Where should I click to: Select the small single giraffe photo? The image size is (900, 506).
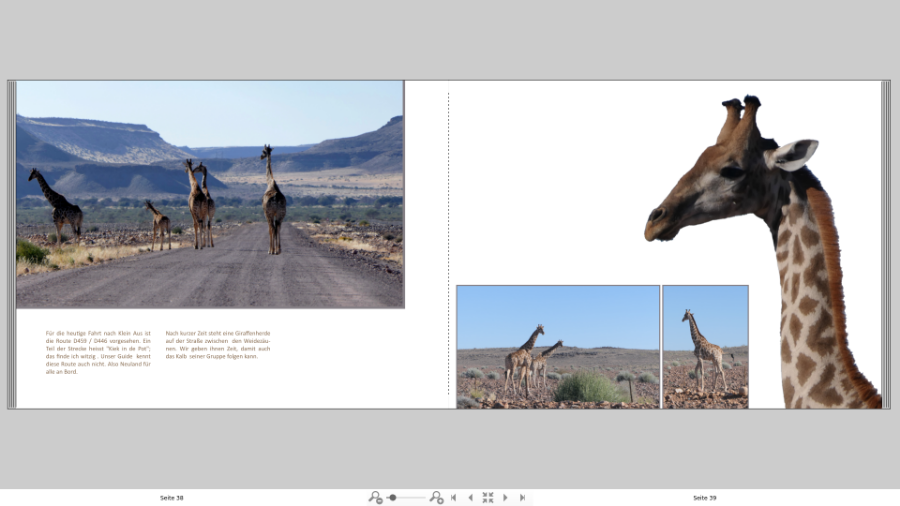pyautogui.click(x=705, y=346)
